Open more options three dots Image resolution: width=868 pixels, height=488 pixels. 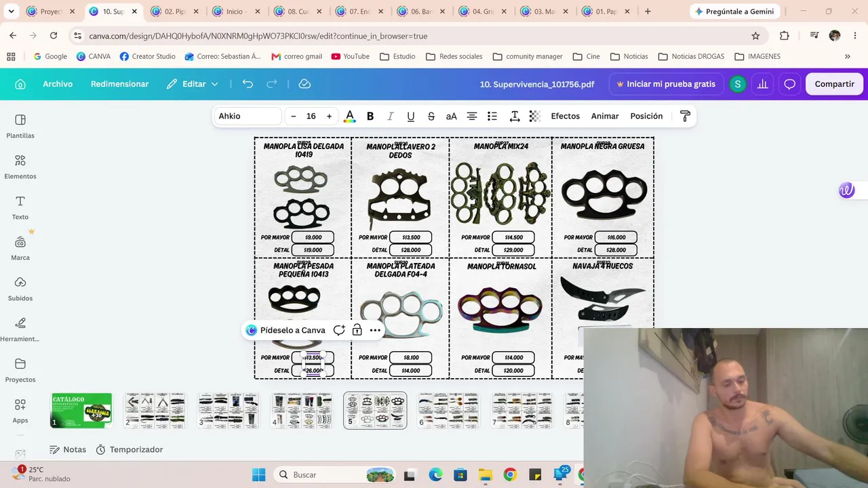point(375,330)
